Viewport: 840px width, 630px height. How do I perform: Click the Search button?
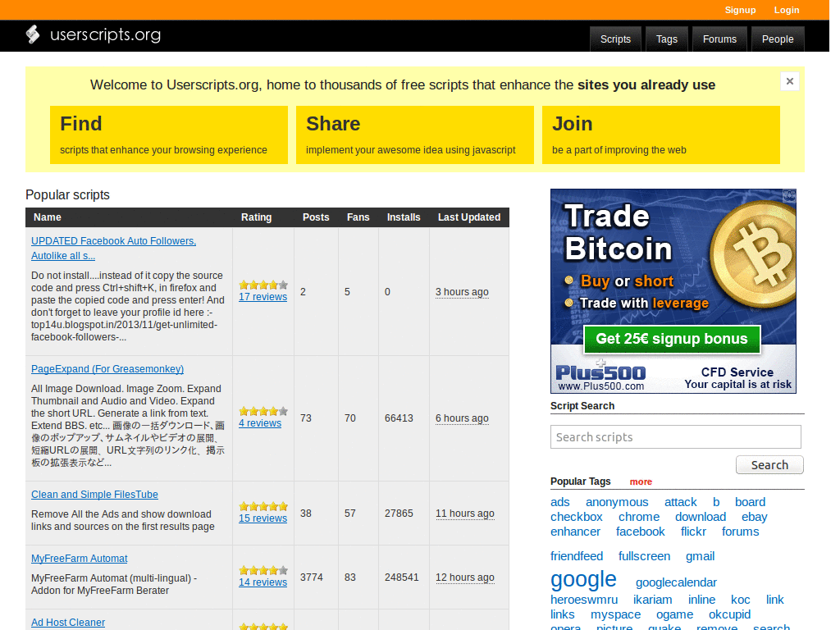(x=769, y=465)
